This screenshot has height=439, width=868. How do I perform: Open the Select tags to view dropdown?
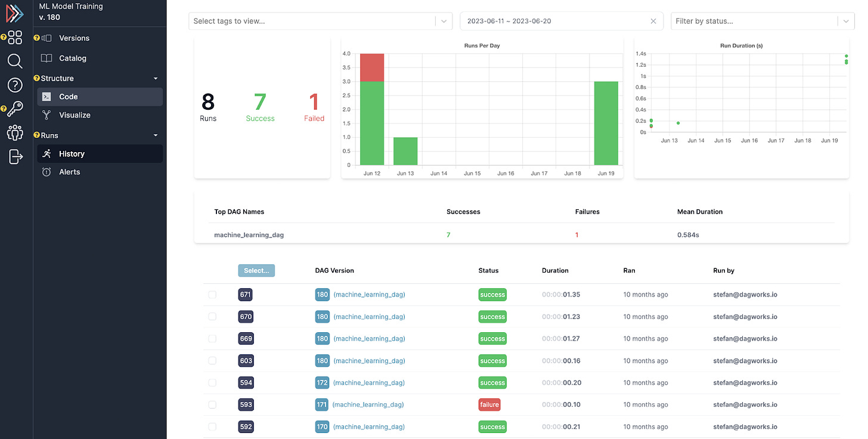(x=320, y=21)
